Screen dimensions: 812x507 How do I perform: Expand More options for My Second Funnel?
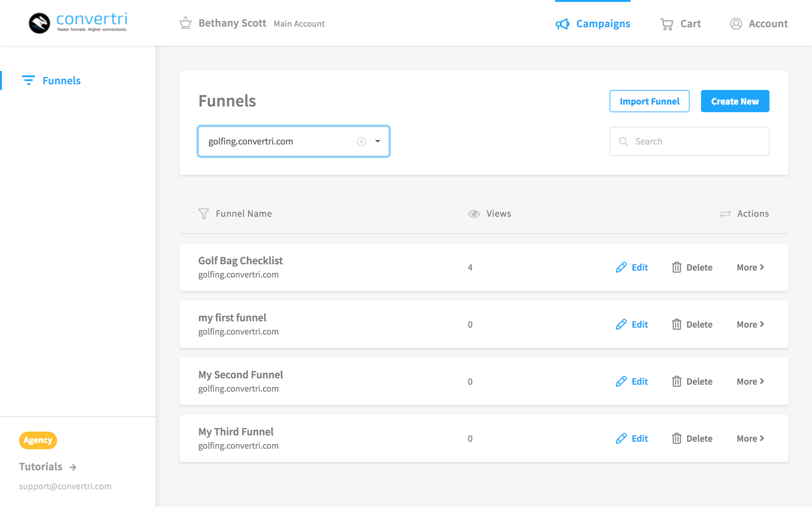click(x=750, y=381)
